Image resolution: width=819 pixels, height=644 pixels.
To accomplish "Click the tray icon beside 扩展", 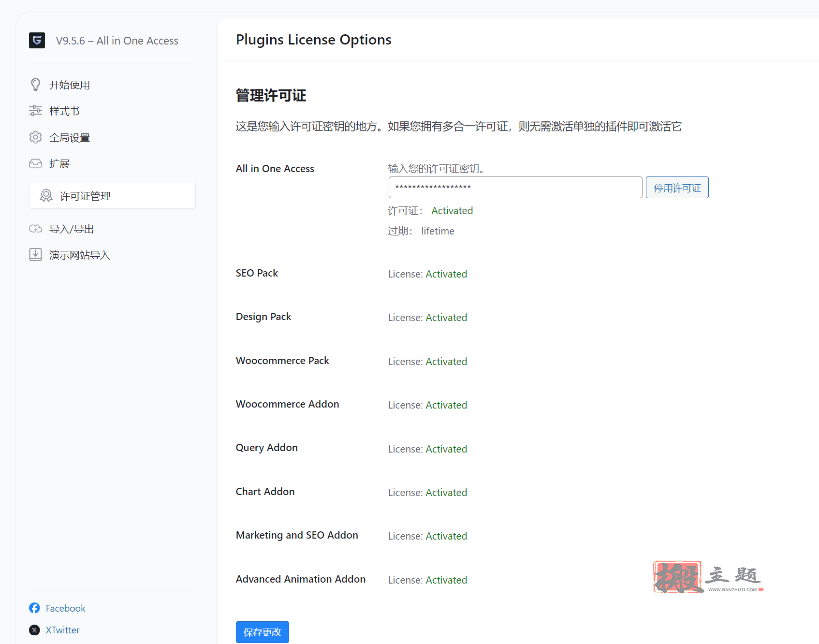I will pyautogui.click(x=35, y=163).
